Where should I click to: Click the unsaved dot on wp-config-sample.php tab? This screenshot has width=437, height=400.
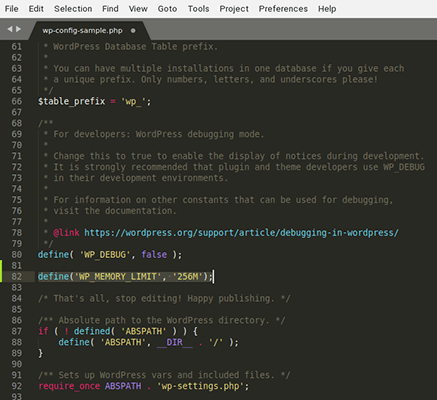[x=133, y=31]
